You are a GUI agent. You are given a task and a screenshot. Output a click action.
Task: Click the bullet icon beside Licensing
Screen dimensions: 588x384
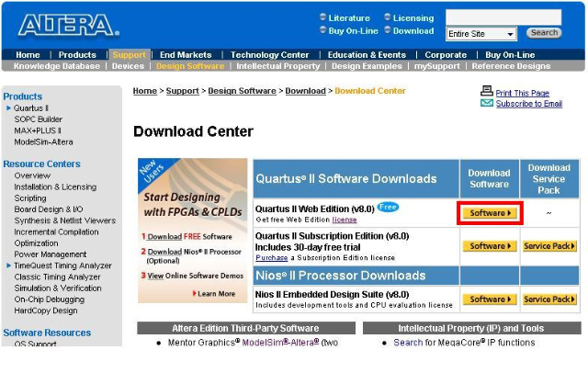[388, 17]
